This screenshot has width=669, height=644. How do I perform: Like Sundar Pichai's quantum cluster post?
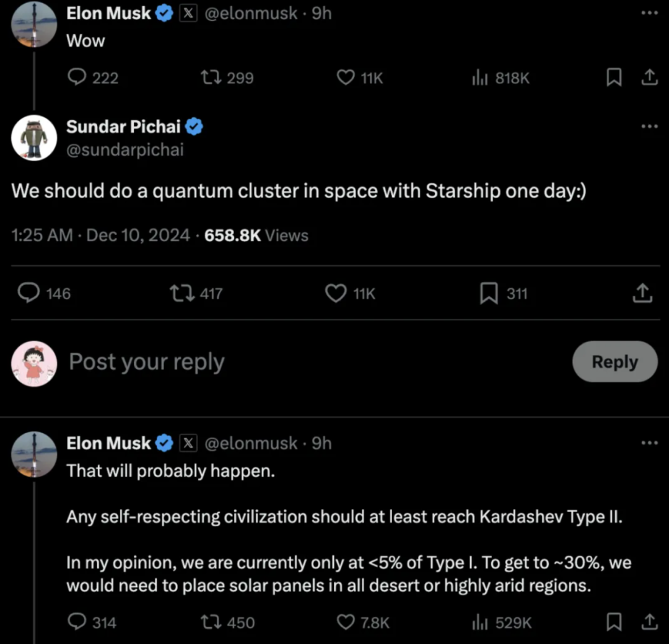[336, 293]
